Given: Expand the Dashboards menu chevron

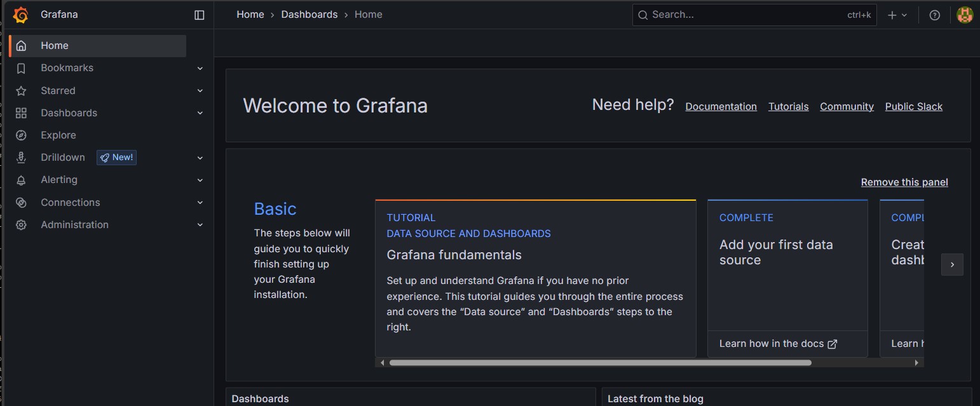Looking at the screenshot, I should point(200,113).
